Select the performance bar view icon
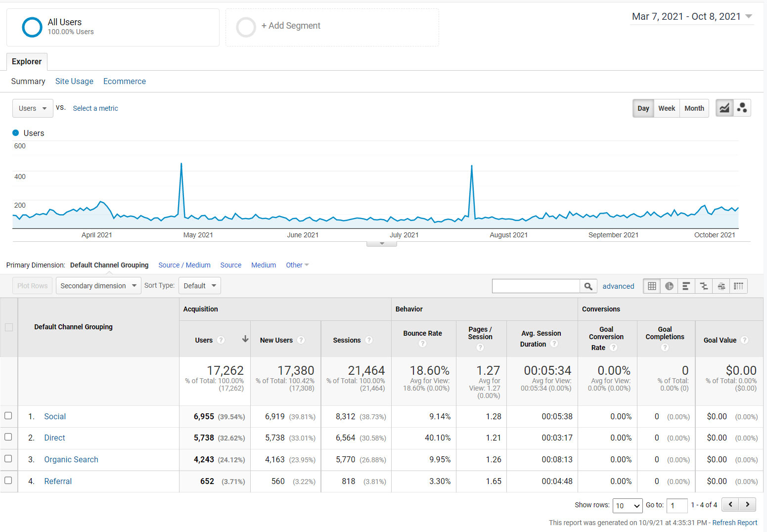The height and width of the screenshot is (532, 767). pos(686,286)
